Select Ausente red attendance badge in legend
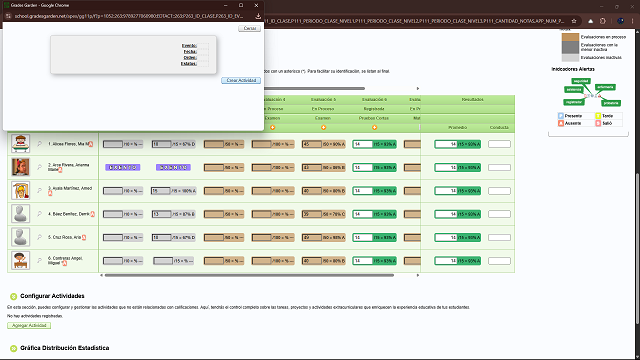The image size is (640, 360). (560, 123)
